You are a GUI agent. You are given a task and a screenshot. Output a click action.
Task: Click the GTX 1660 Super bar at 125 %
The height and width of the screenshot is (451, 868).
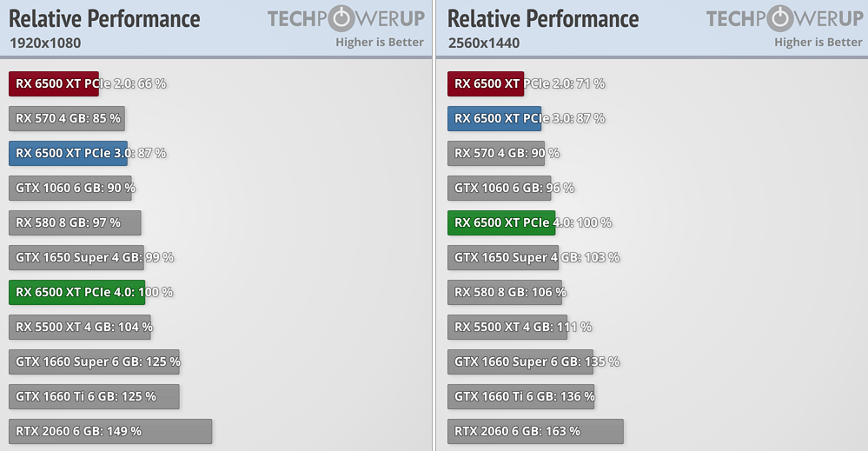(x=94, y=361)
